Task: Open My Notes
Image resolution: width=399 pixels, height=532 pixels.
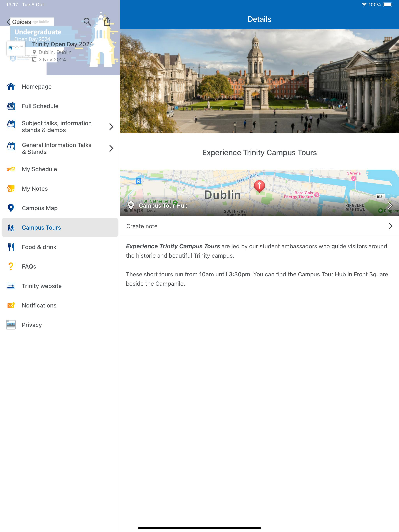Action: coord(35,188)
